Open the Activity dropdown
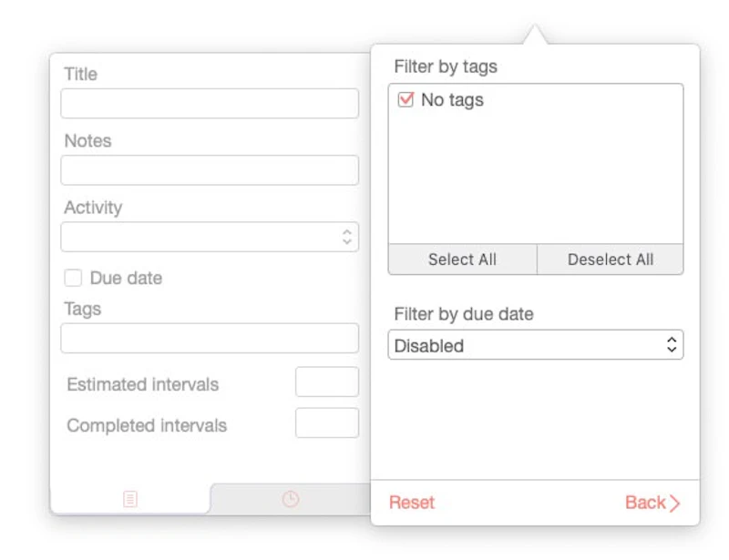Viewport: 729px width, 560px height. (x=200, y=237)
